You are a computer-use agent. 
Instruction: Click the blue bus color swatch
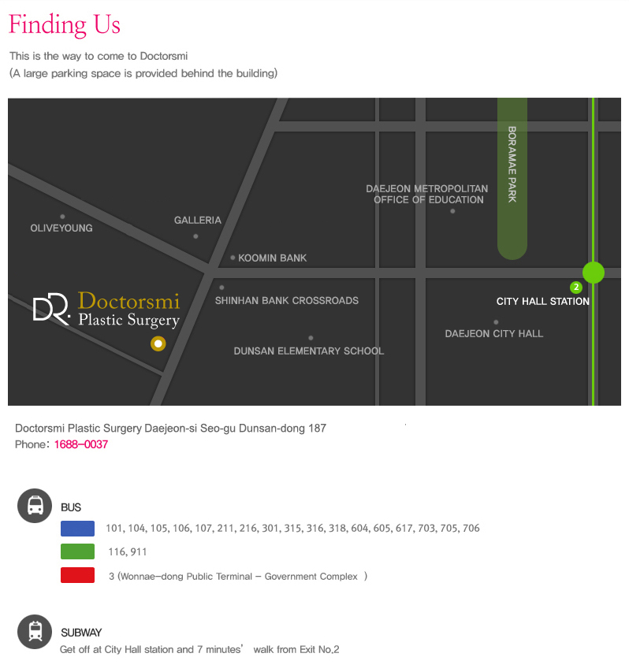[x=77, y=528]
